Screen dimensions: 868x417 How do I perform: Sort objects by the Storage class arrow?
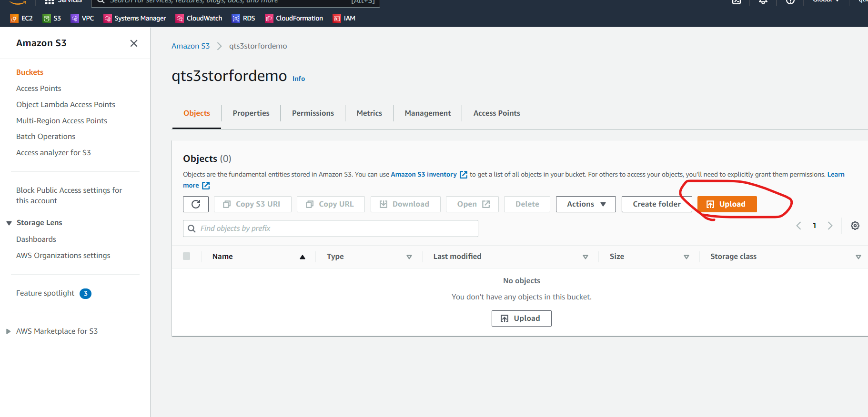(858, 257)
